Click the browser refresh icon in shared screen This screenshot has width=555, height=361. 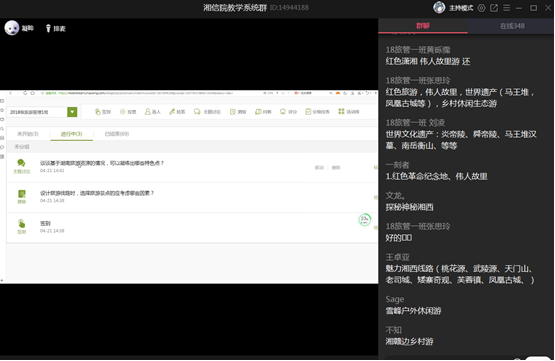25,93
